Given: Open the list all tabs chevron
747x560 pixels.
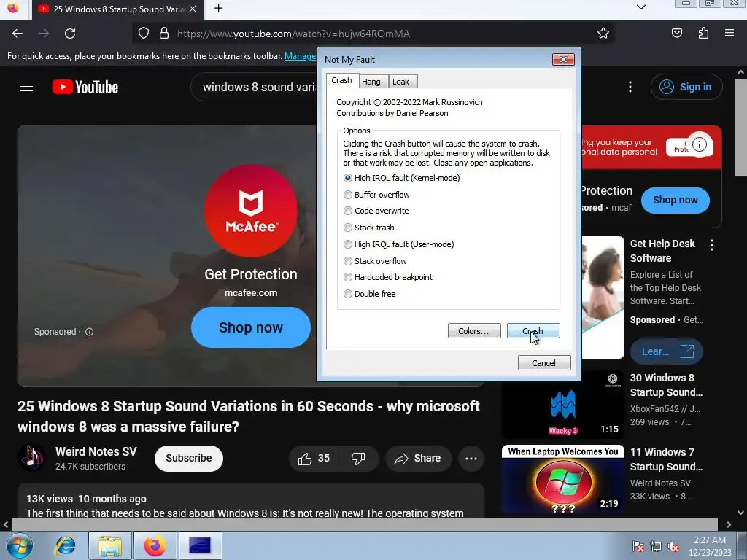Looking at the screenshot, I should [641, 7].
